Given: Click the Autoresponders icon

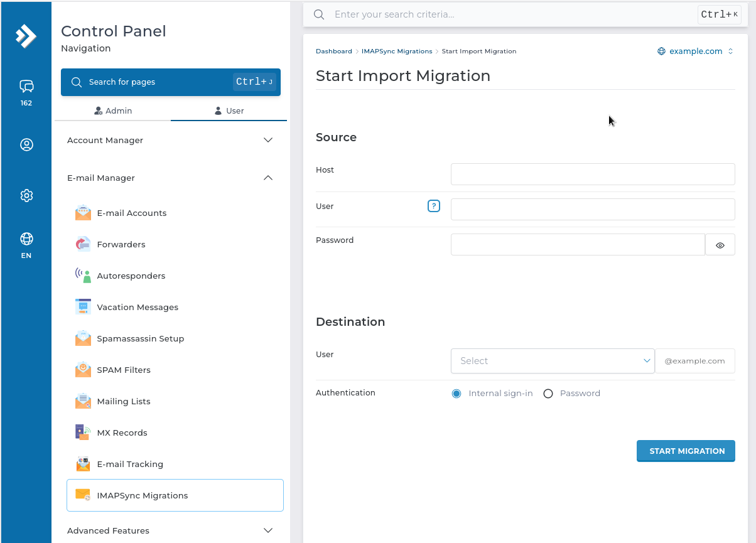Looking at the screenshot, I should [83, 276].
